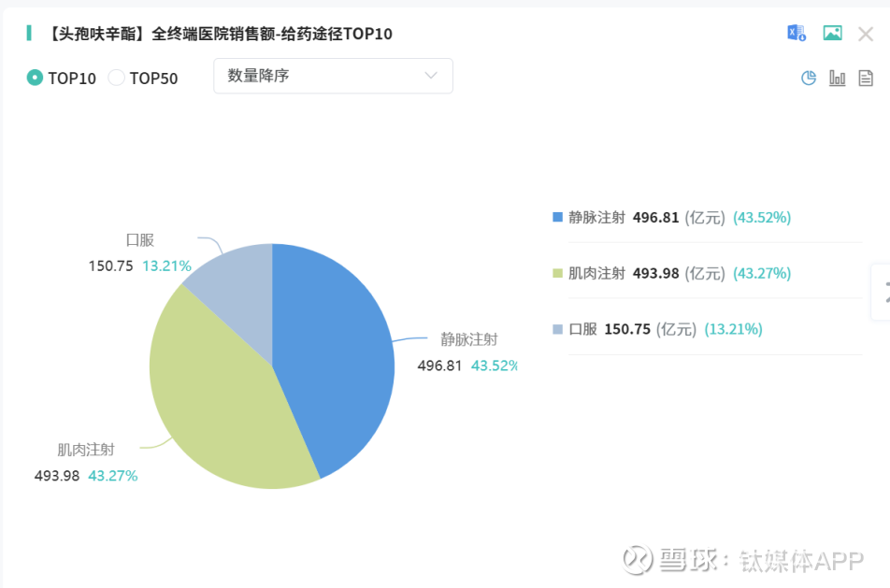Click the (43.27%) legend percentage
The width and height of the screenshot is (890, 588).
pyautogui.click(x=762, y=274)
